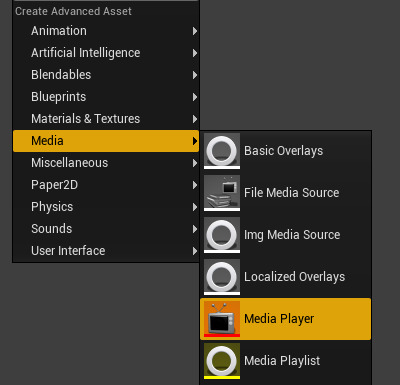This screenshot has width=400, height=385.
Task: Create a Media Player asset
Action: pos(286,319)
